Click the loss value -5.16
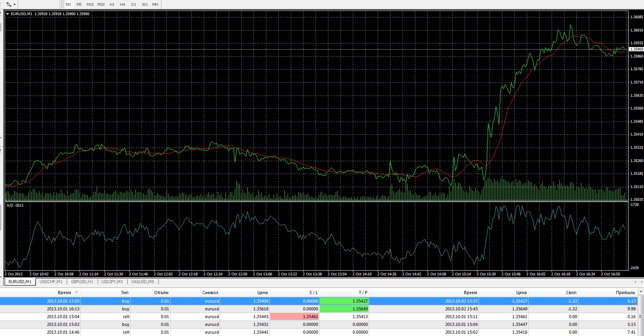 click(x=631, y=317)
